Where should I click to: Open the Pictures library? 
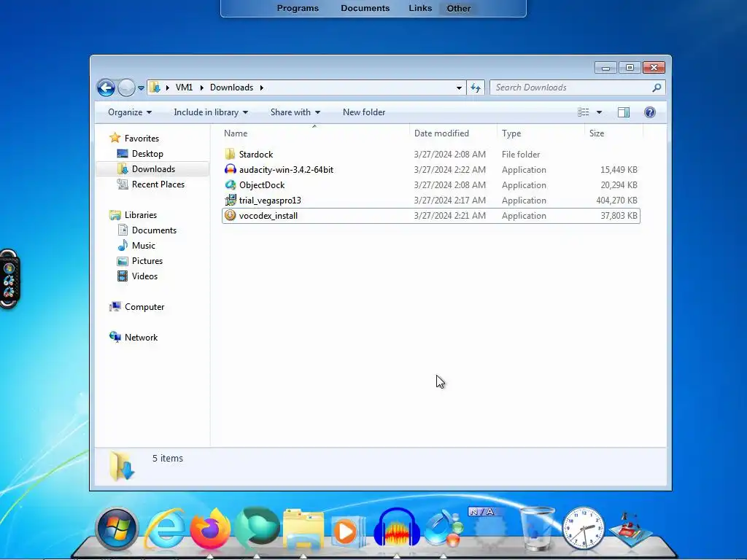tap(147, 261)
